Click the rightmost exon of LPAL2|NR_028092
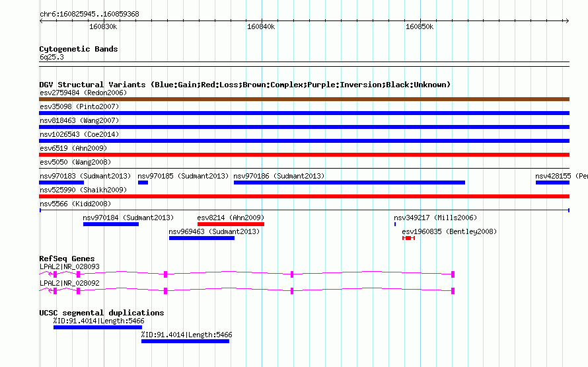This screenshot has width=588, height=367. pos(453,291)
